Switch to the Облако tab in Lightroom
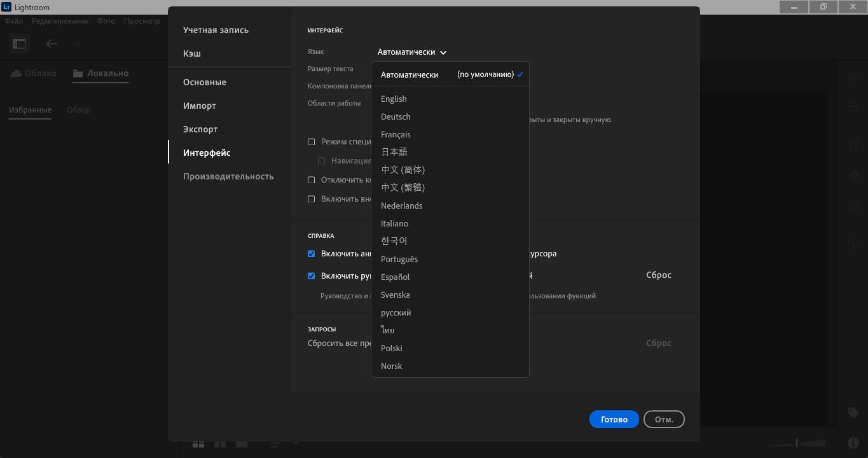The width and height of the screenshot is (868, 458). 34,73
